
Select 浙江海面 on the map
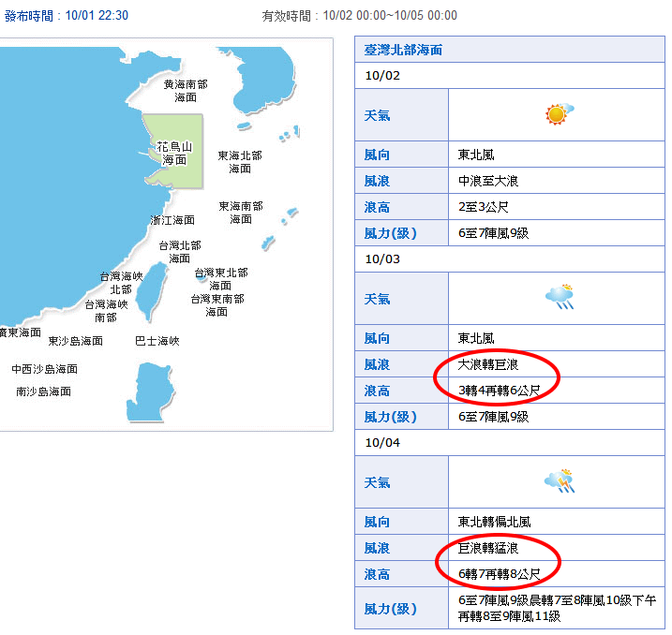(x=172, y=220)
